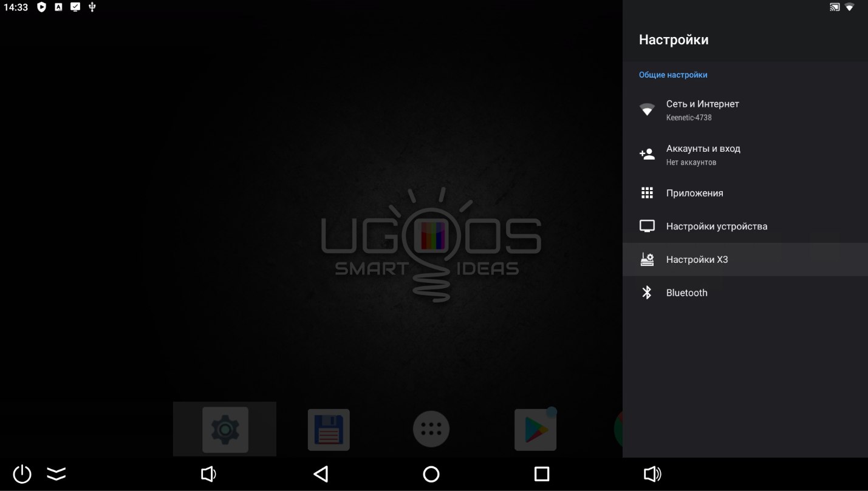
Task: Tap the Home circle navigation button
Action: tap(431, 474)
